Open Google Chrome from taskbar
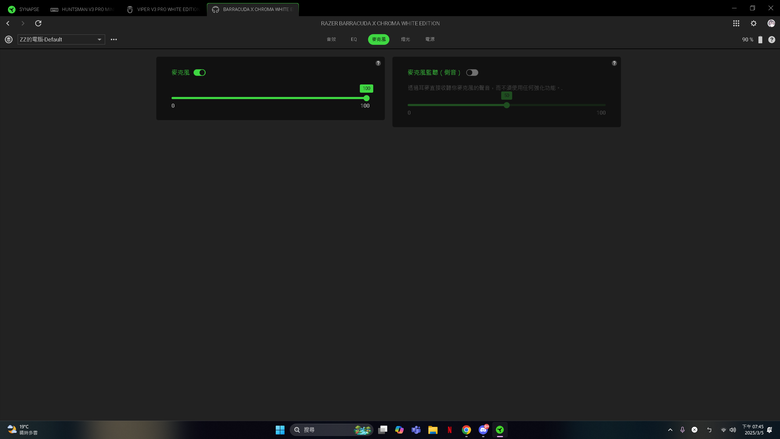The height and width of the screenshot is (439, 780). click(466, 430)
